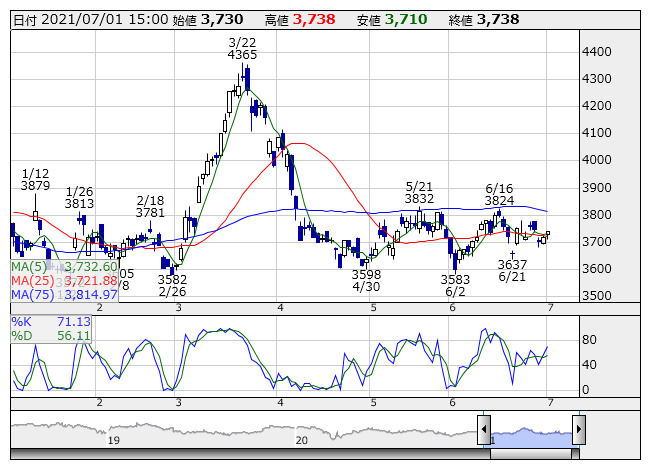Click the 2/26 low marker at 3582
Screen dimensions: 653x470
click(x=172, y=285)
